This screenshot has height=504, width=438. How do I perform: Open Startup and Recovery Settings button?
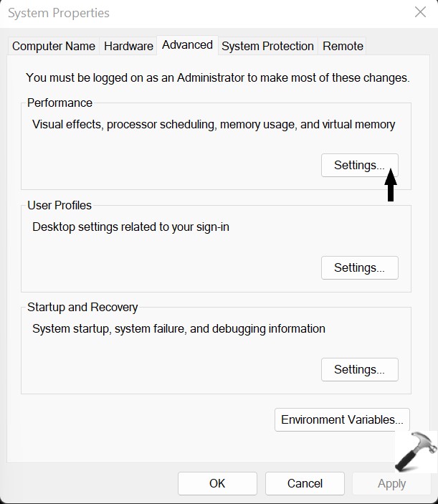359,369
